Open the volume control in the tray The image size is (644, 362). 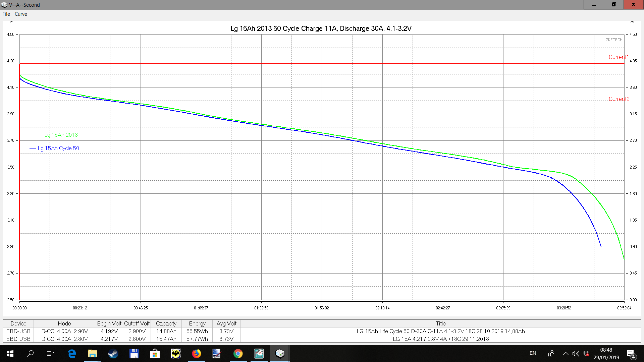point(576,353)
